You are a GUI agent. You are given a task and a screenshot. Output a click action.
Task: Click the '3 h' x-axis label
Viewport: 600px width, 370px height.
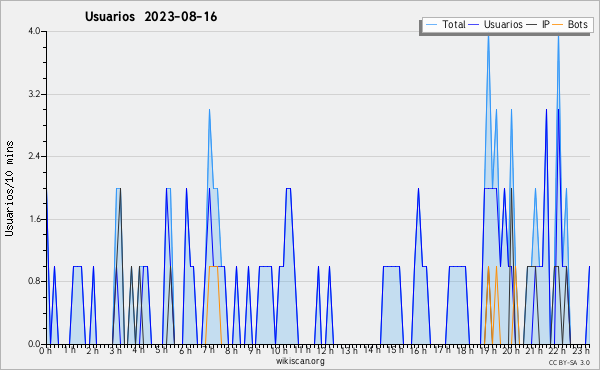pos(115,351)
